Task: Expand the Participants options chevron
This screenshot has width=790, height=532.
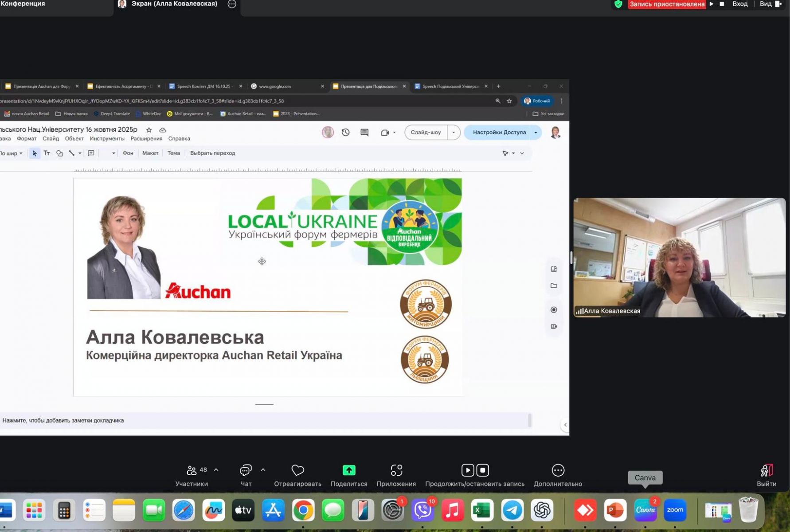Action: click(x=216, y=470)
